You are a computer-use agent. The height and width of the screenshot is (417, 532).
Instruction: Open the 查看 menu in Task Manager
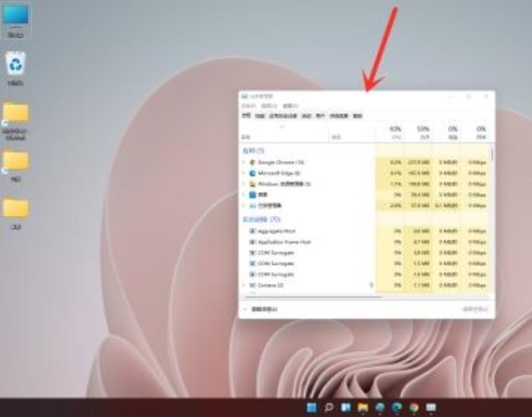[291, 106]
